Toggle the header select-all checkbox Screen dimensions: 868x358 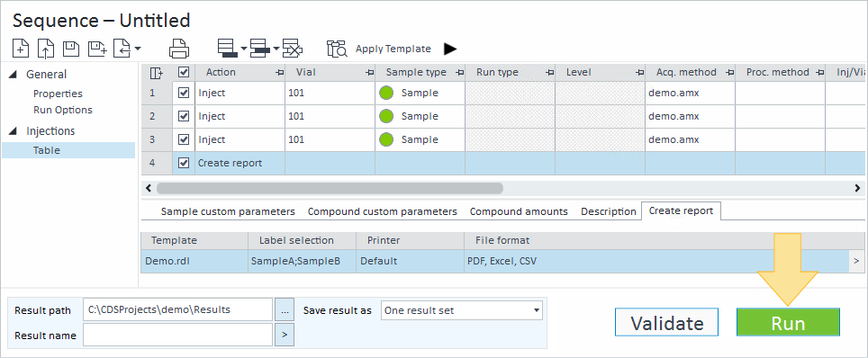click(183, 73)
